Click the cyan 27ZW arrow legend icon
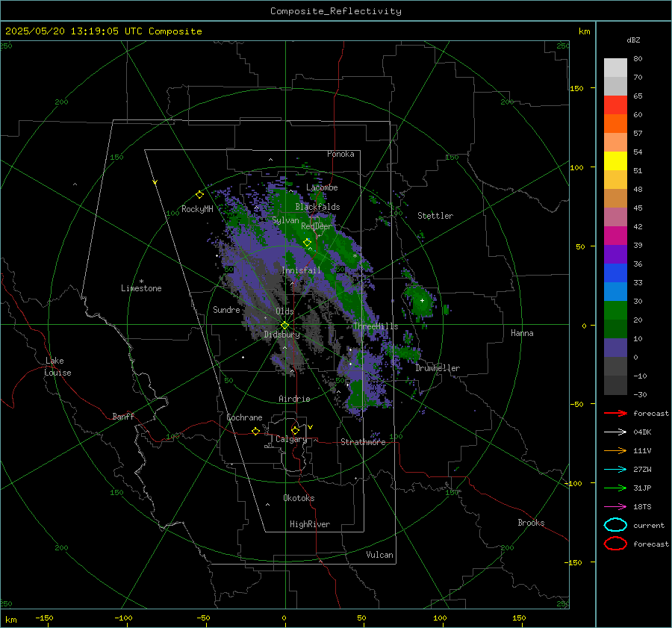The height and width of the screenshot is (628, 672). [615, 470]
